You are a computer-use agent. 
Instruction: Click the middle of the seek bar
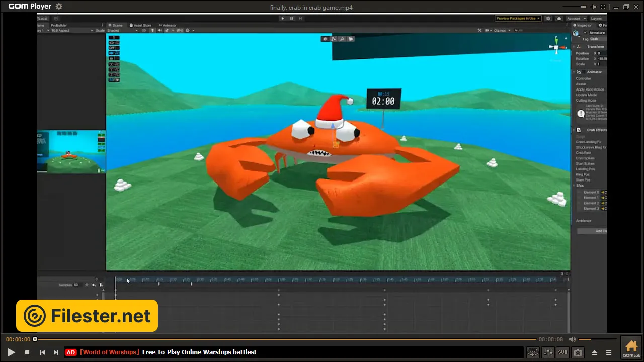285,339
